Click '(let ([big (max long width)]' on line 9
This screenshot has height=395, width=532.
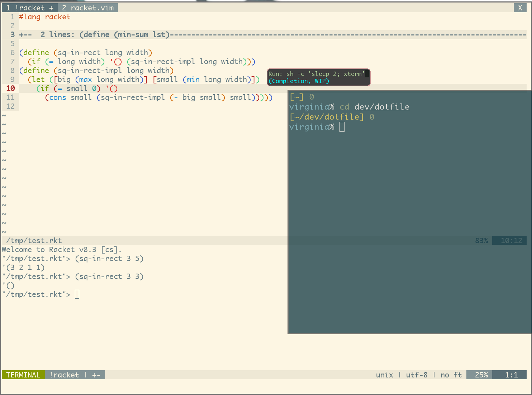coord(88,80)
